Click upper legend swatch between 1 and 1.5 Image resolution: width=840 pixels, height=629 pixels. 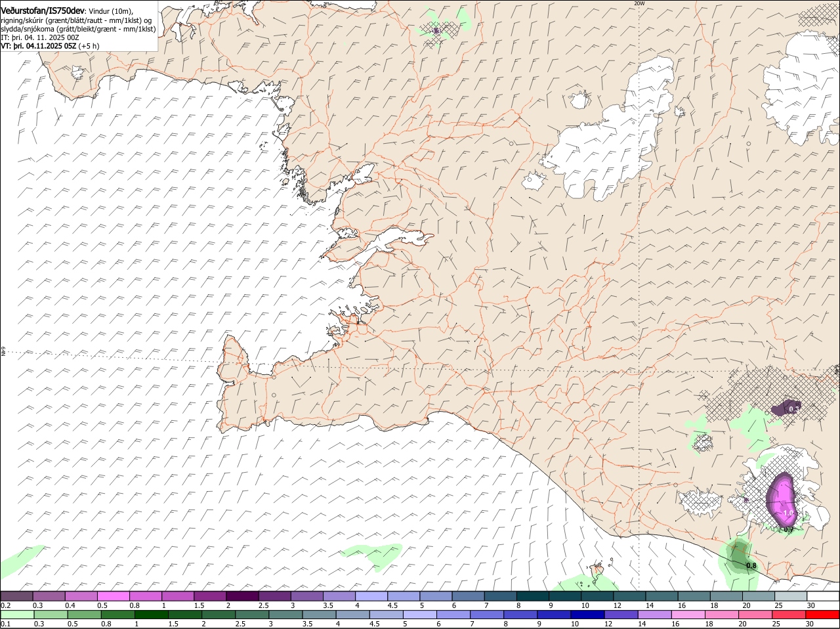point(178,596)
